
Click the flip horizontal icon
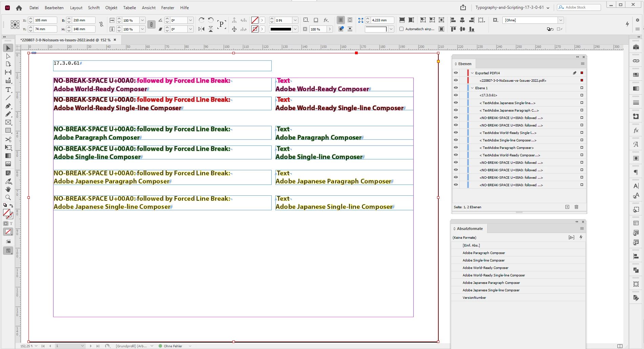coord(201,29)
